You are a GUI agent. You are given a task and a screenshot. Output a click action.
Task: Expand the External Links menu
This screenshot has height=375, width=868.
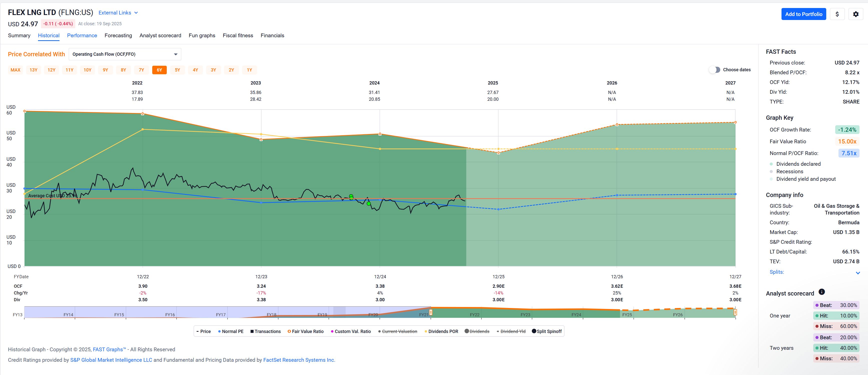pos(118,13)
